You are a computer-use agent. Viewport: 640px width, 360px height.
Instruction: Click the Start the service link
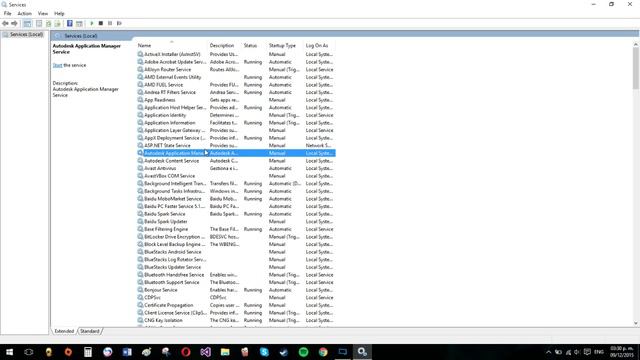(x=58, y=65)
